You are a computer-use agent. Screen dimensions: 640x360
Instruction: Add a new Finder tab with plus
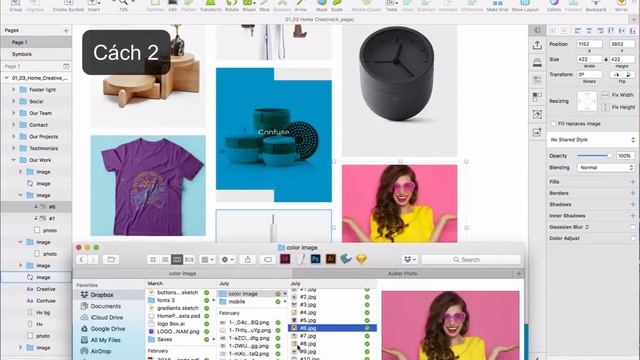[x=519, y=273]
